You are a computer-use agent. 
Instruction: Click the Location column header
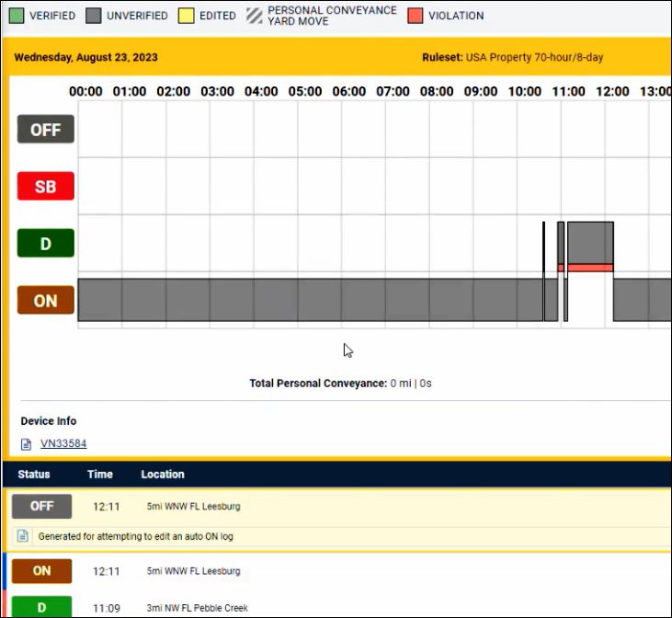(x=163, y=475)
